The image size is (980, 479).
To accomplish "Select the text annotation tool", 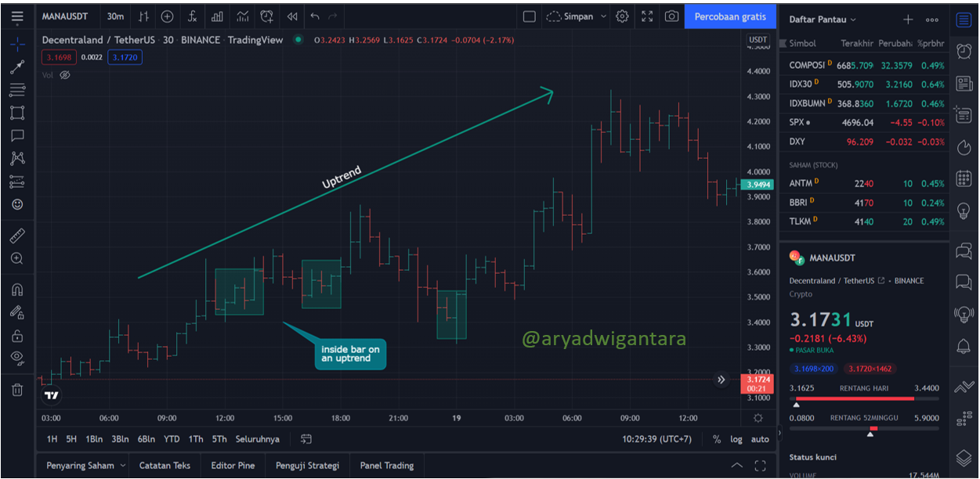I will pos(17,135).
